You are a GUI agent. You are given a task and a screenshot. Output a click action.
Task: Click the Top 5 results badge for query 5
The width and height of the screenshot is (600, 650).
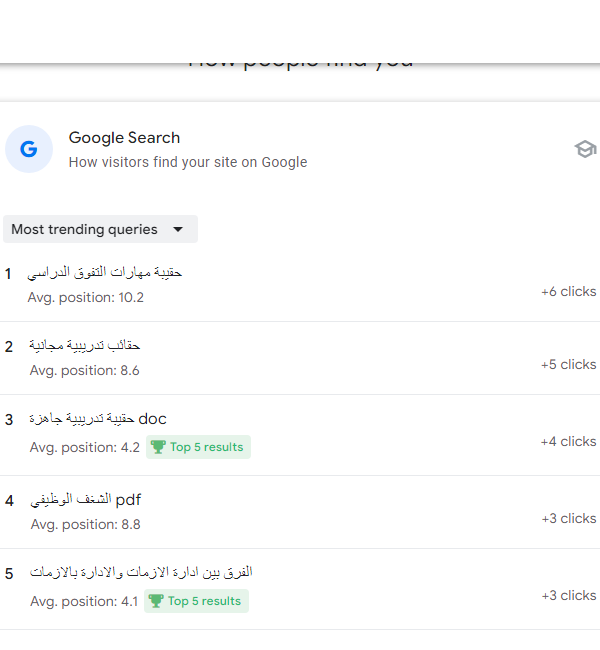pyautogui.click(x=196, y=601)
